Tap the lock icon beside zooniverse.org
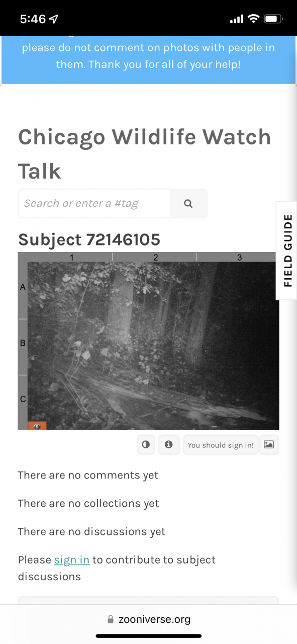 tap(111, 619)
